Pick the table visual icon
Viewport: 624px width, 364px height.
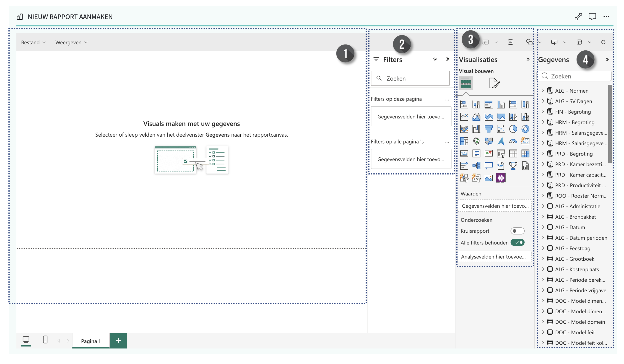click(513, 153)
